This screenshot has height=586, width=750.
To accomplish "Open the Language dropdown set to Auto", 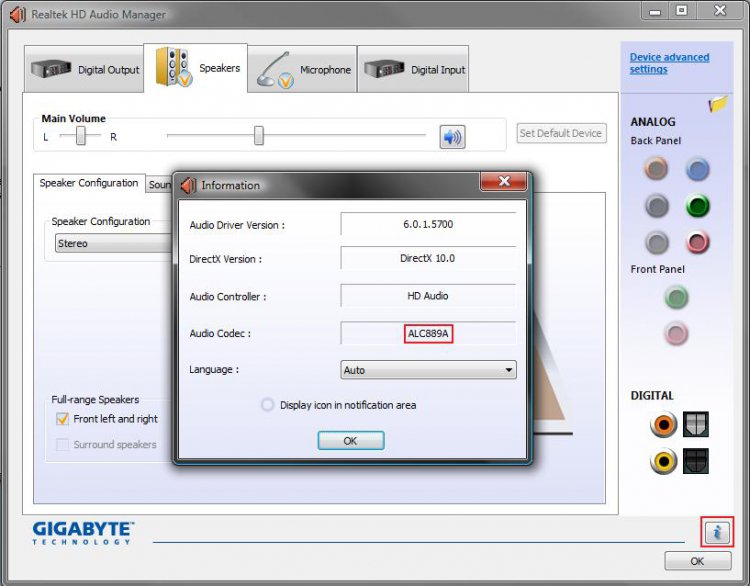I will pyautogui.click(x=428, y=370).
